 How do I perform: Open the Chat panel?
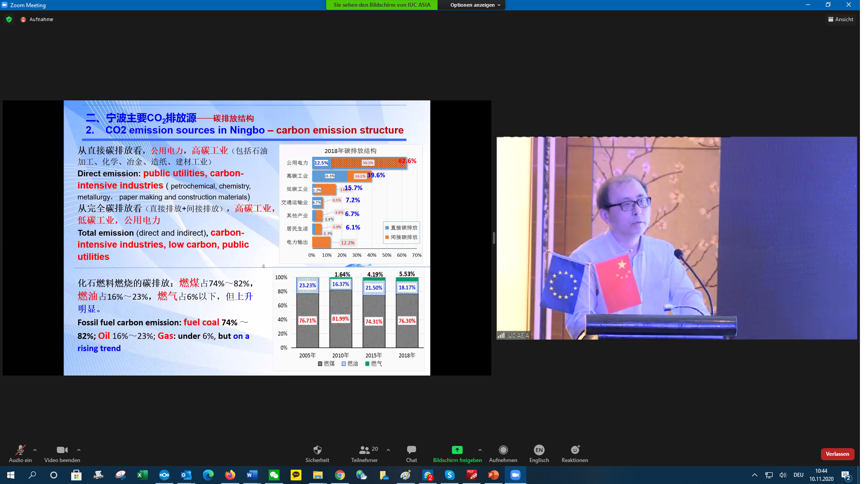(411, 450)
